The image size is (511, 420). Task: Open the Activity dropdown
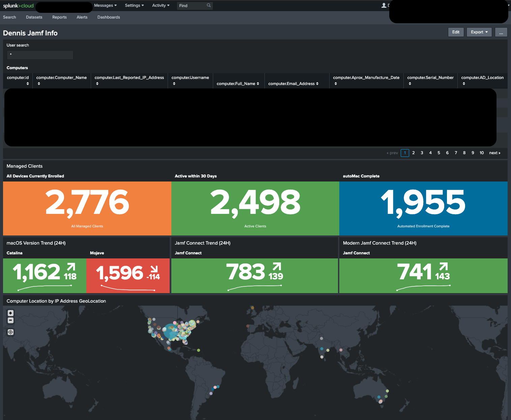[161, 5]
